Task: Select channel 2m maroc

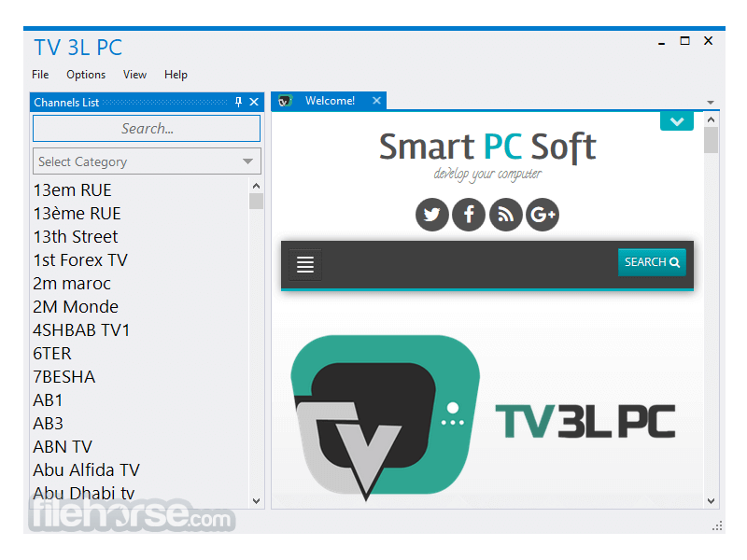Action: pyautogui.click(x=72, y=284)
